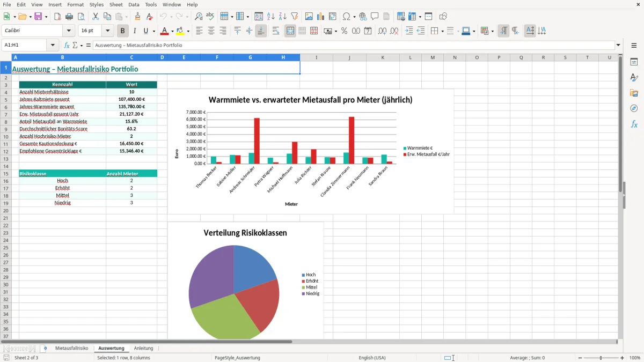Run the spelling check

(x=210, y=17)
